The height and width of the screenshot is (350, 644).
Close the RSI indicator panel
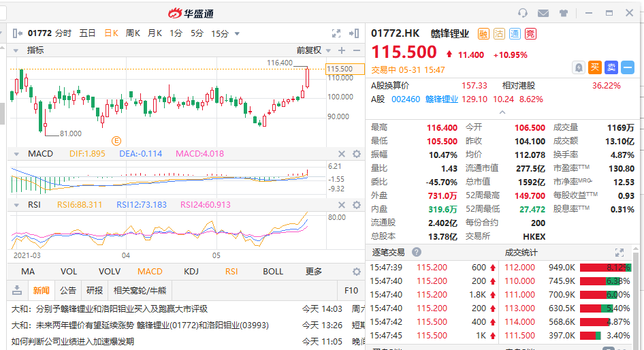342,205
